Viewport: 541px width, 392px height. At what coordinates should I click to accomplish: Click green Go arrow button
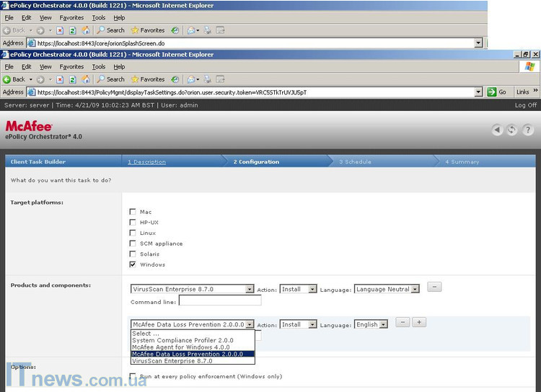coord(492,92)
